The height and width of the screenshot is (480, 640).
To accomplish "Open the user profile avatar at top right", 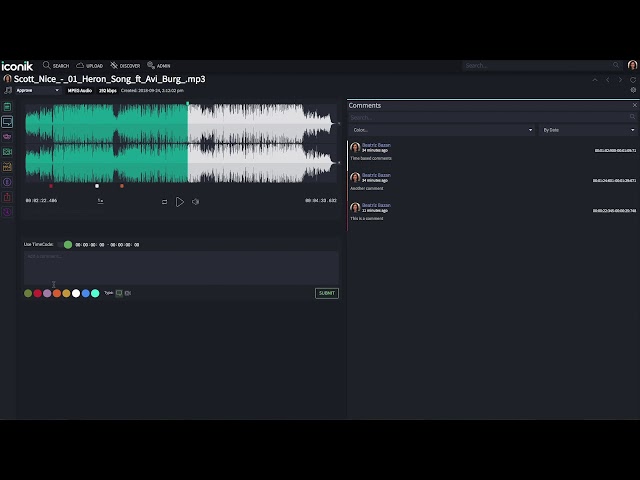I will coord(632,65).
